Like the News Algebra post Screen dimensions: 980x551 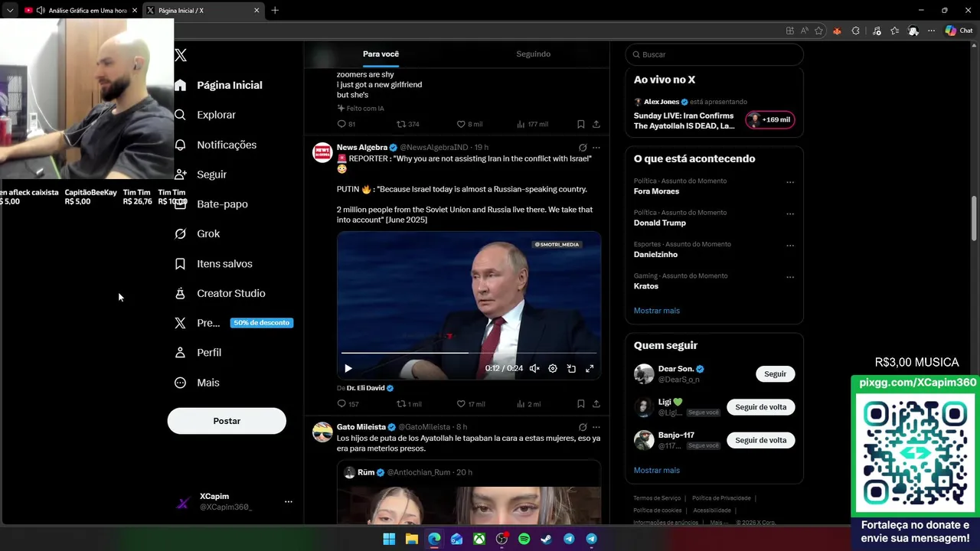point(471,404)
